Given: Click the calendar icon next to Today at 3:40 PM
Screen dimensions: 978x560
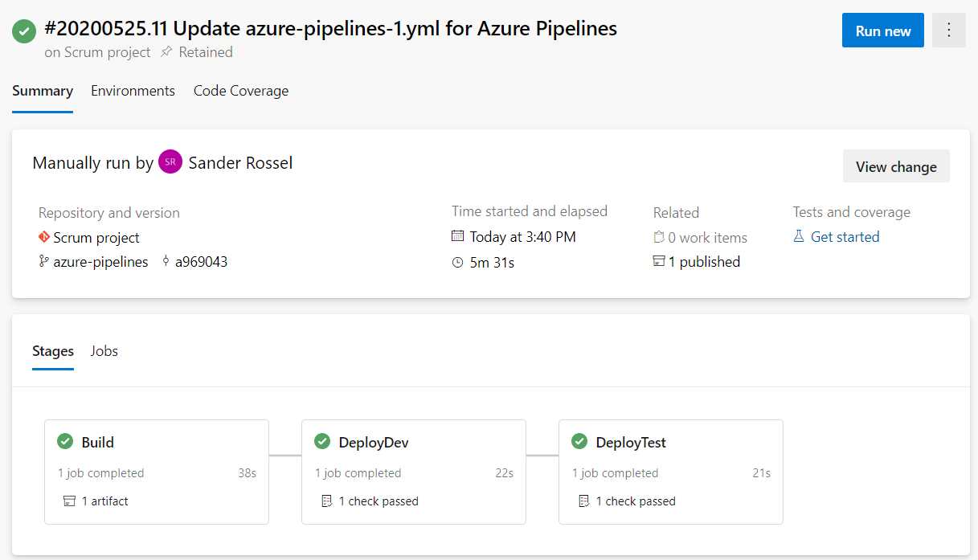Looking at the screenshot, I should 458,236.
